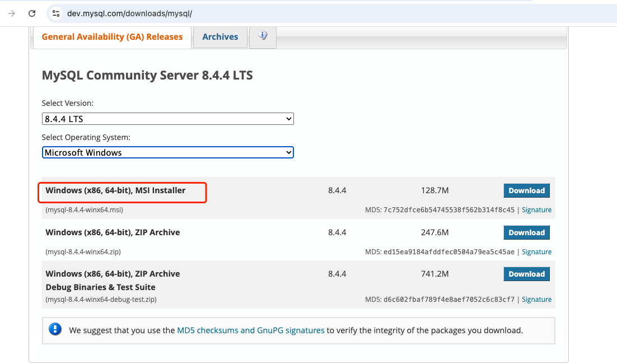Screen dimensions: 617x364
Task: Click the MySQL Community Server 8.4.4 LTS heading
Action: tap(147, 75)
